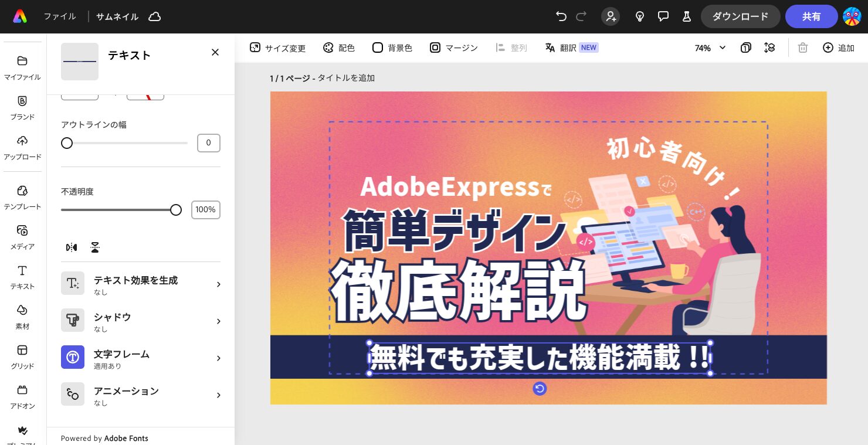
Task: Undo the last action
Action: [x=561, y=16]
